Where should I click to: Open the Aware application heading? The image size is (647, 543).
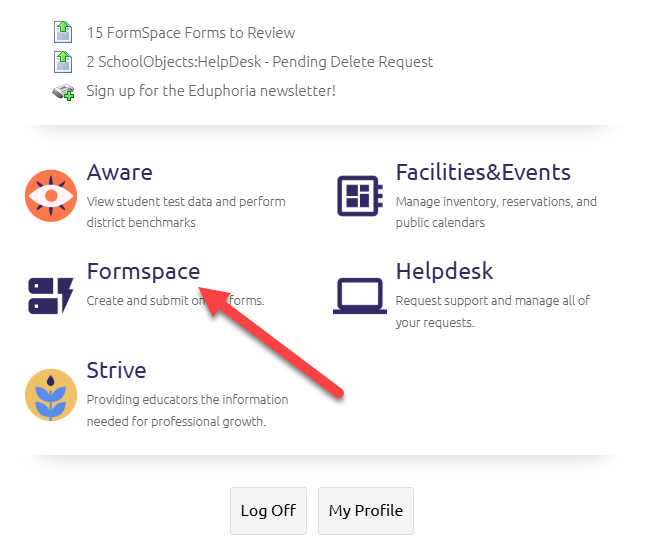(120, 172)
